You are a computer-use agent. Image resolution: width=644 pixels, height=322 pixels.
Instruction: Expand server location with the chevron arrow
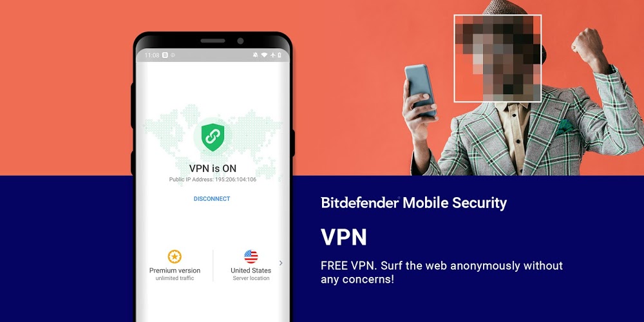[x=281, y=263]
